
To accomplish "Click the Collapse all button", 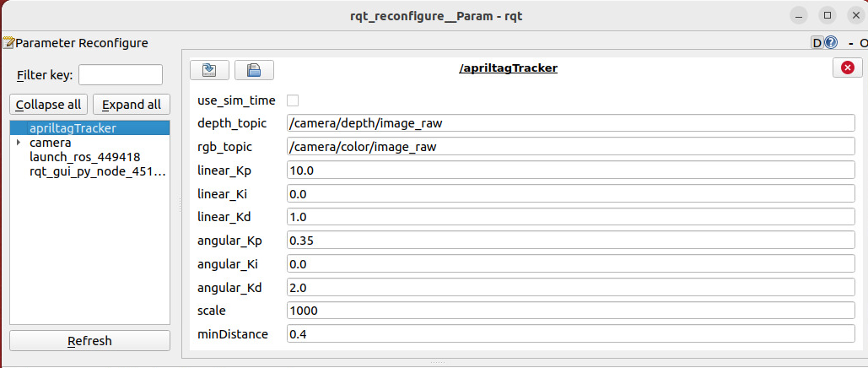I will point(48,105).
